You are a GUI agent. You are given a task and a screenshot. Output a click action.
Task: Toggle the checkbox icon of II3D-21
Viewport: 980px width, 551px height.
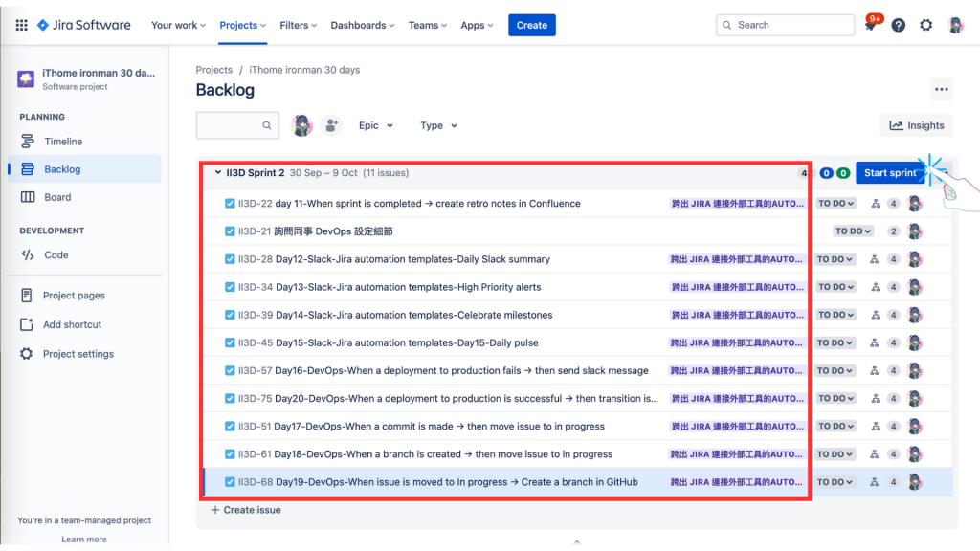[230, 231]
